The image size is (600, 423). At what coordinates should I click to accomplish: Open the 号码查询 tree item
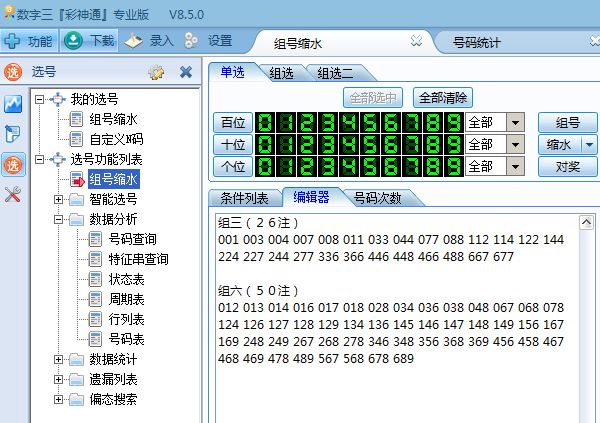(132, 239)
